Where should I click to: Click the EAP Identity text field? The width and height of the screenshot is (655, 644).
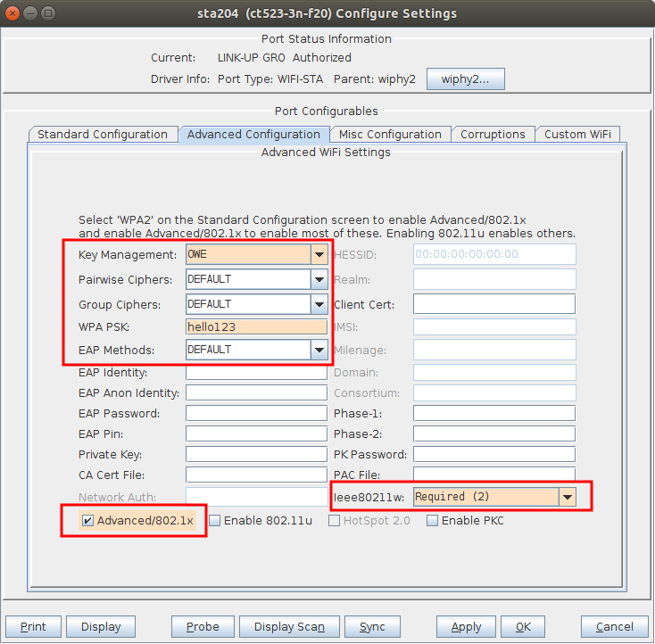pos(256,372)
